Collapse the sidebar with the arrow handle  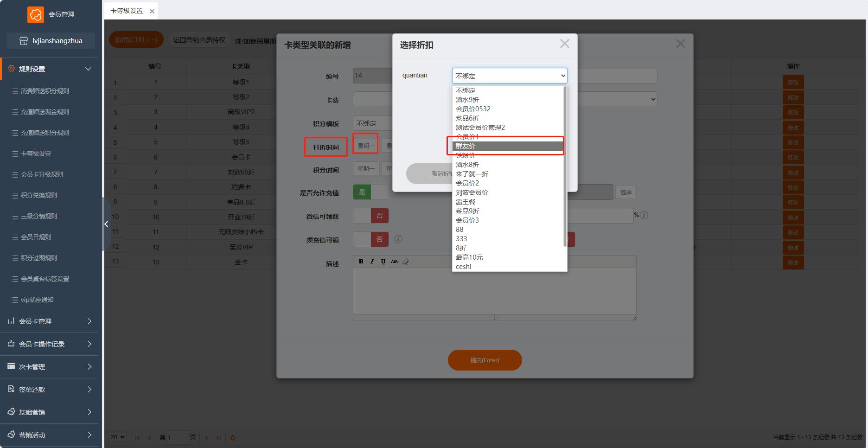(x=106, y=224)
